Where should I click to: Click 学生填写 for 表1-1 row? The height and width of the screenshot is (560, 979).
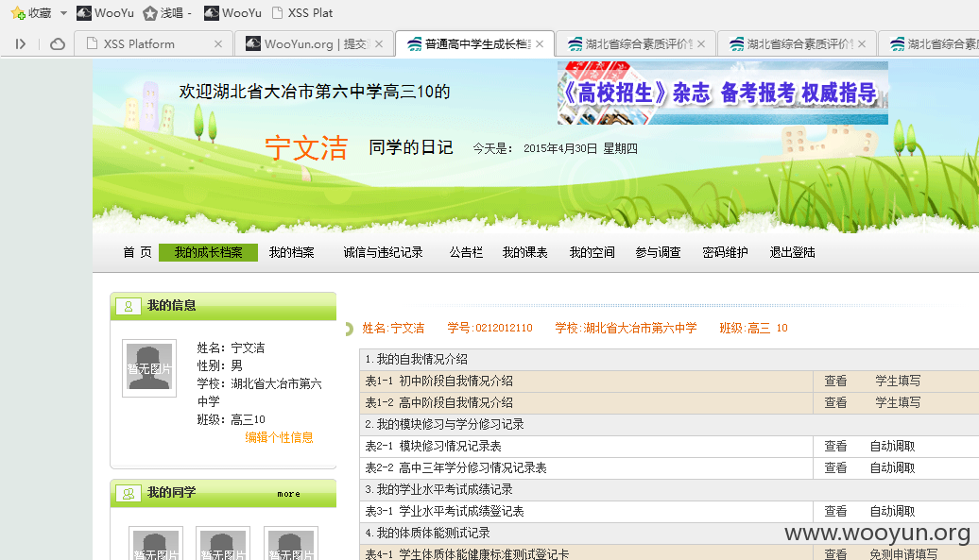898,381
